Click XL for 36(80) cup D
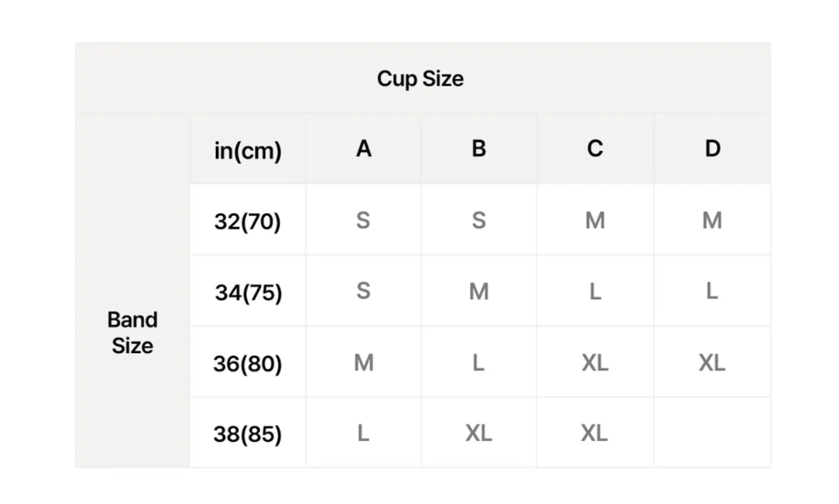 click(x=712, y=363)
